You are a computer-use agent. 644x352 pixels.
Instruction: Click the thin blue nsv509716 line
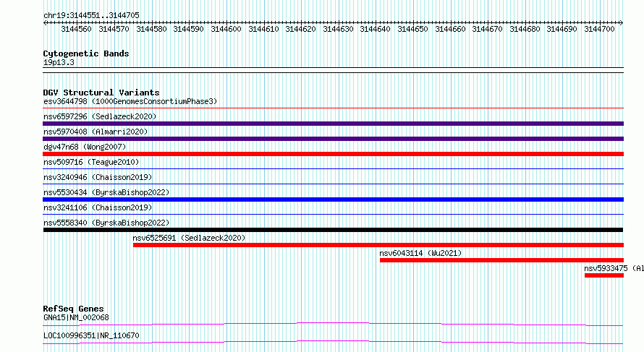[333, 169]
